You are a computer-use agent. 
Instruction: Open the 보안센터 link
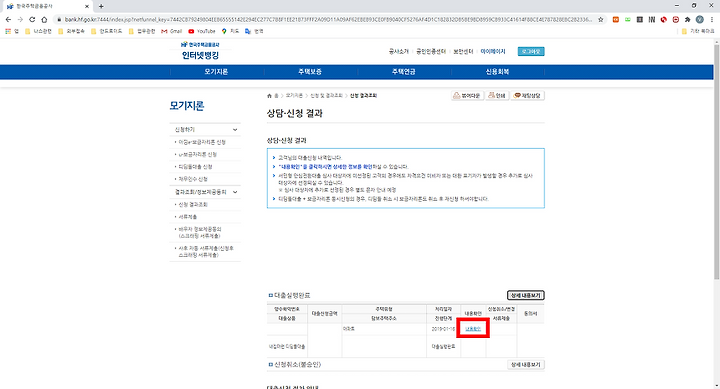pyautogui.click(x=463, y=51)
